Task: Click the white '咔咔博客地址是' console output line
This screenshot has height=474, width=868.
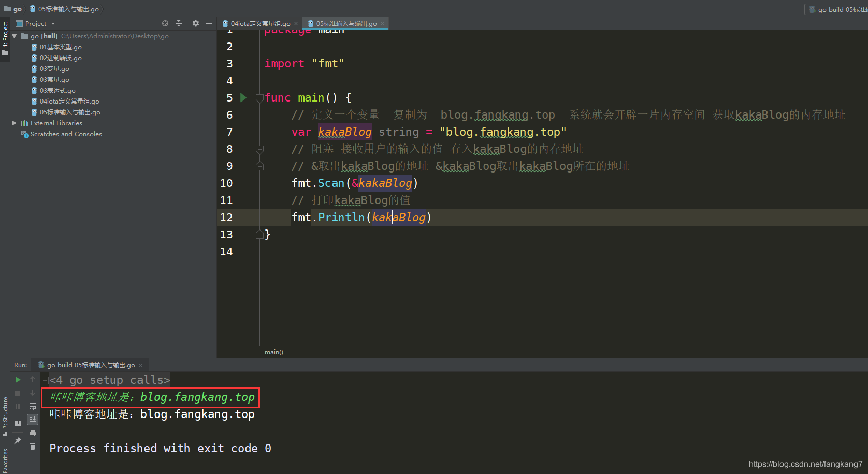Action: coord(152,414)
